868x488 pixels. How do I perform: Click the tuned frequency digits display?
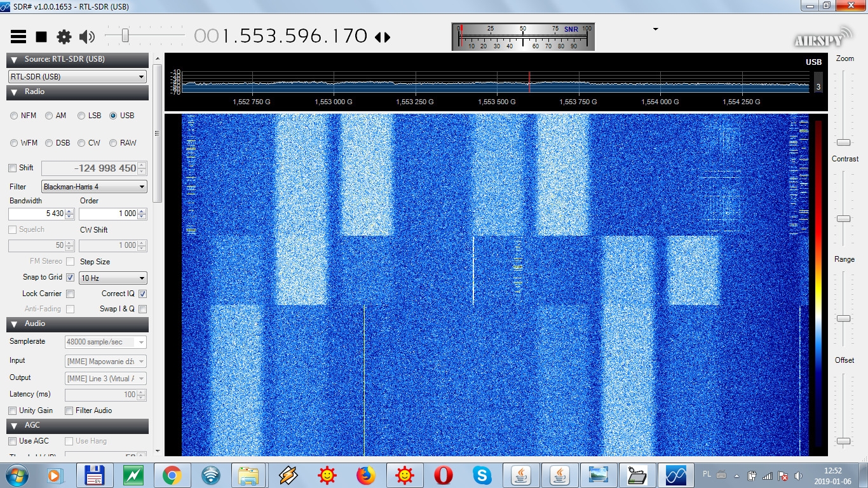pos(281,36)
